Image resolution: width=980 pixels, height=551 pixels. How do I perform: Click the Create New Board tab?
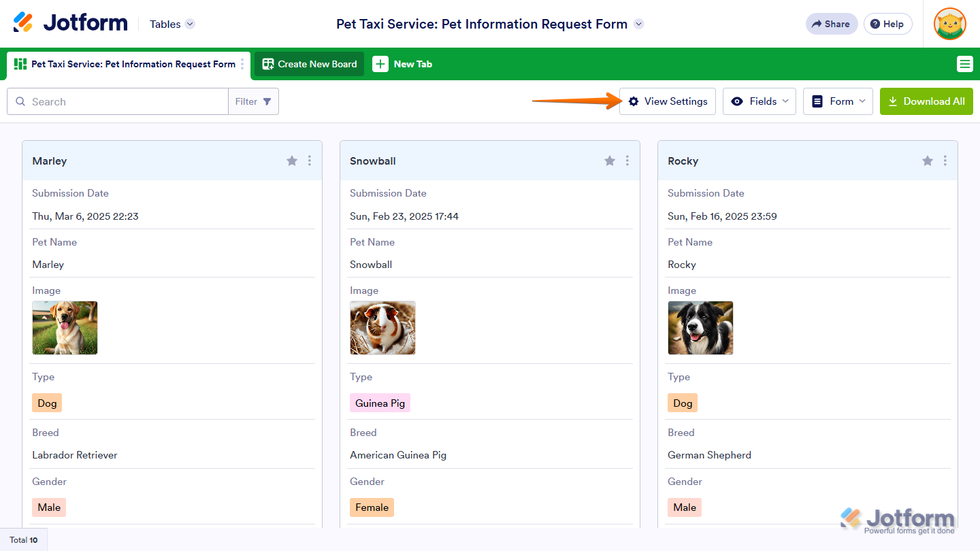pos(310,64)
